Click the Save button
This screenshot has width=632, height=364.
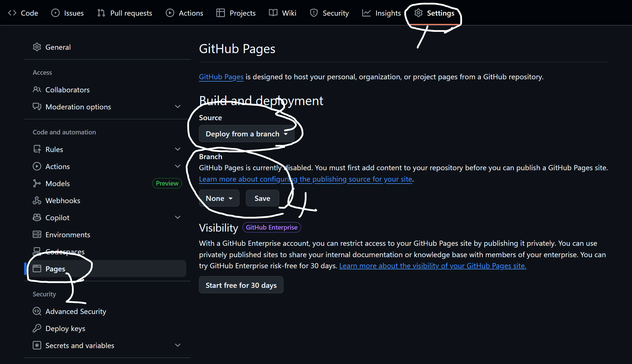tap(262, 198)
